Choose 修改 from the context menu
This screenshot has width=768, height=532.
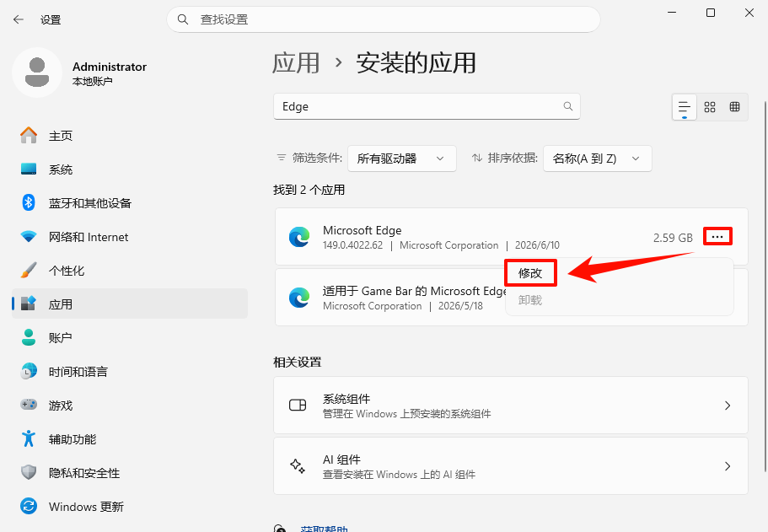[x=530, y=273]
